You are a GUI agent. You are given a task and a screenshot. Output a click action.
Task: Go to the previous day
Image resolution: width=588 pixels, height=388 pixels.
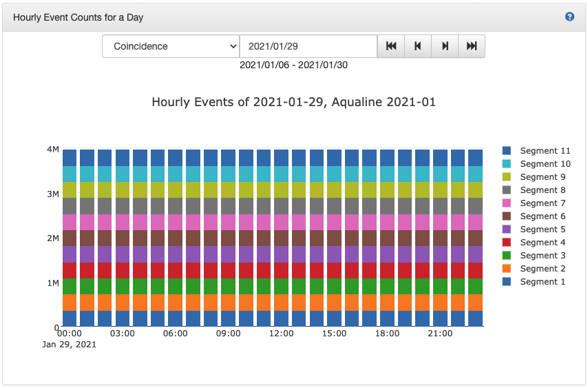[x=418, y=46]
